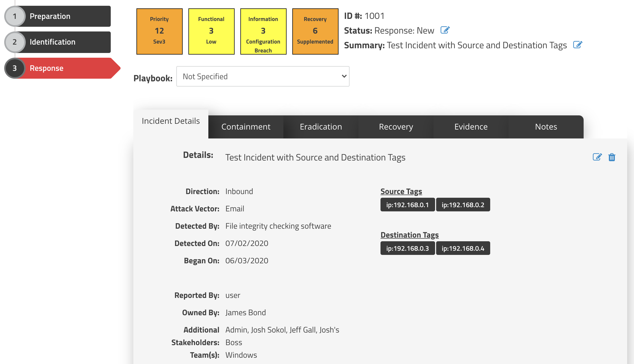
Task: Switch to the Containment tab
Action: (x=246, y=127)
